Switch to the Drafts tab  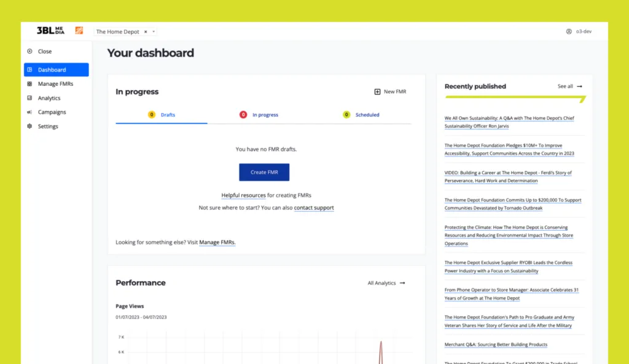point(162,115)
